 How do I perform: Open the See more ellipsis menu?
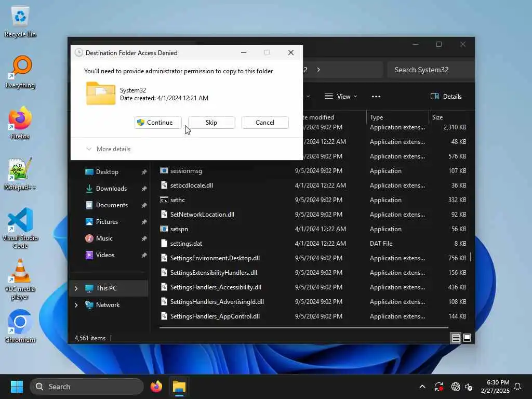pyautogui.click(x=376, y=97)
